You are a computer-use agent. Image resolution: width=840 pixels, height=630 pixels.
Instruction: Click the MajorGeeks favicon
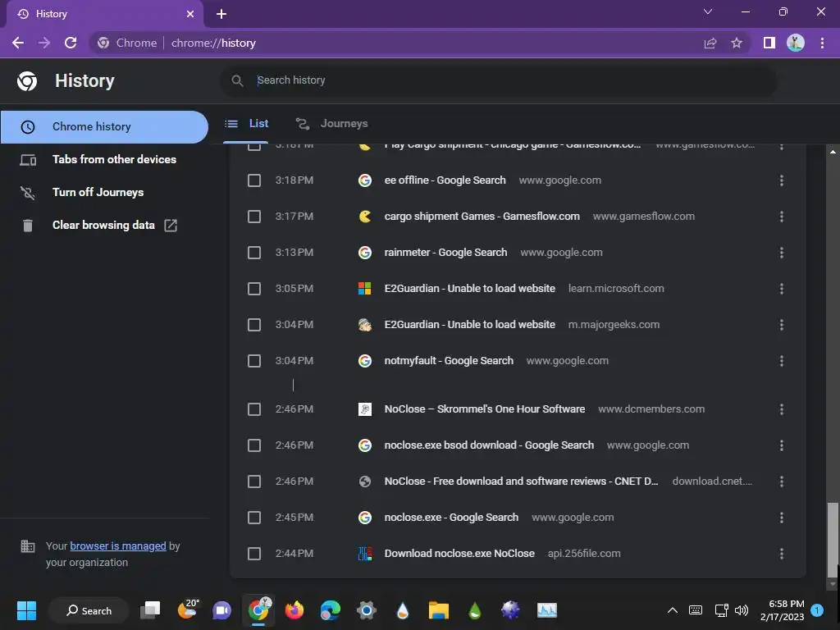[x=365, y=325]
